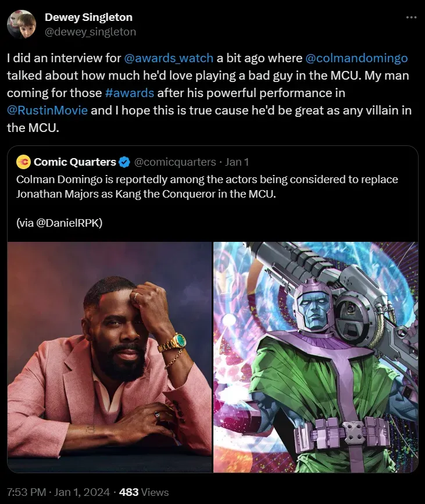
Task: Open the Kang the Conqueror comic artwork
Action: (316, 357)
